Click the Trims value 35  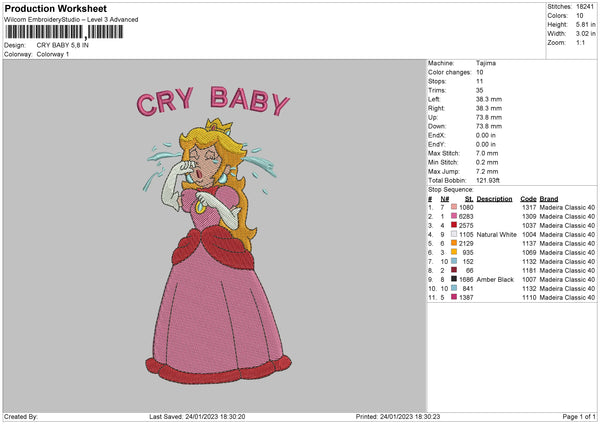(x=479, y=90)
